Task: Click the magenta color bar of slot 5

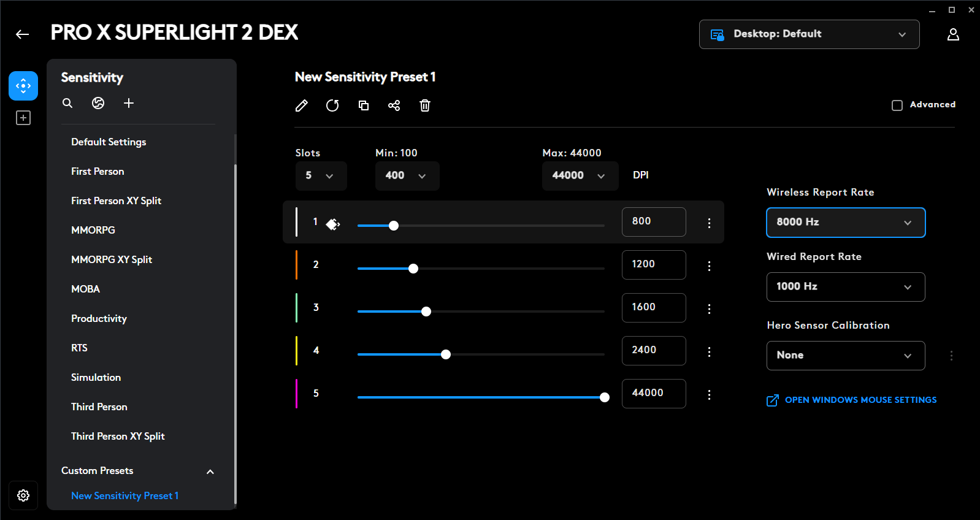Action: [296, 394]
